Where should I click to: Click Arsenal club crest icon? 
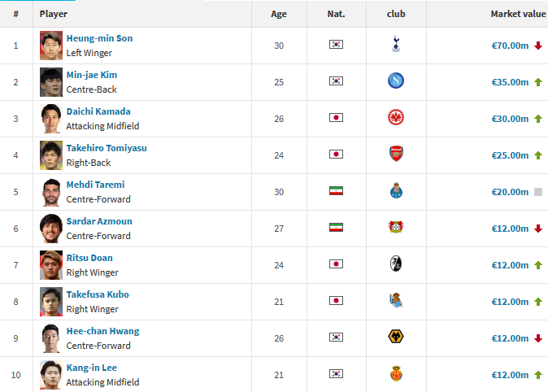tap(396, 155)
